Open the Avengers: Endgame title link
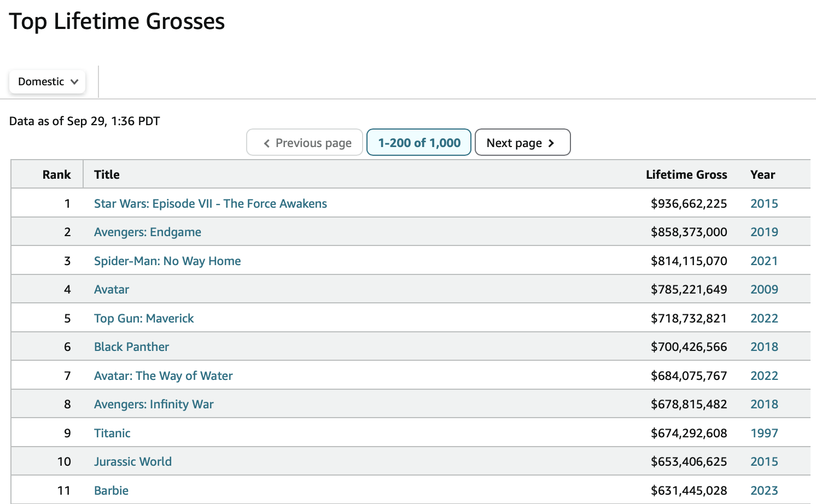 coord(147,232)
